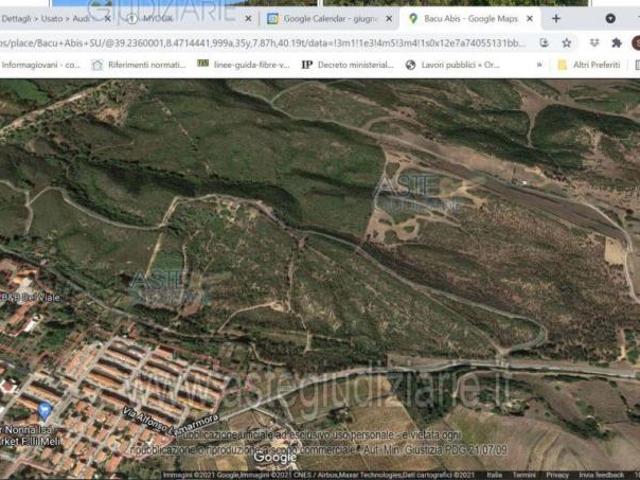Click the Nonna Isa place label
Viewport: 640px width, 480px height.
27,430
